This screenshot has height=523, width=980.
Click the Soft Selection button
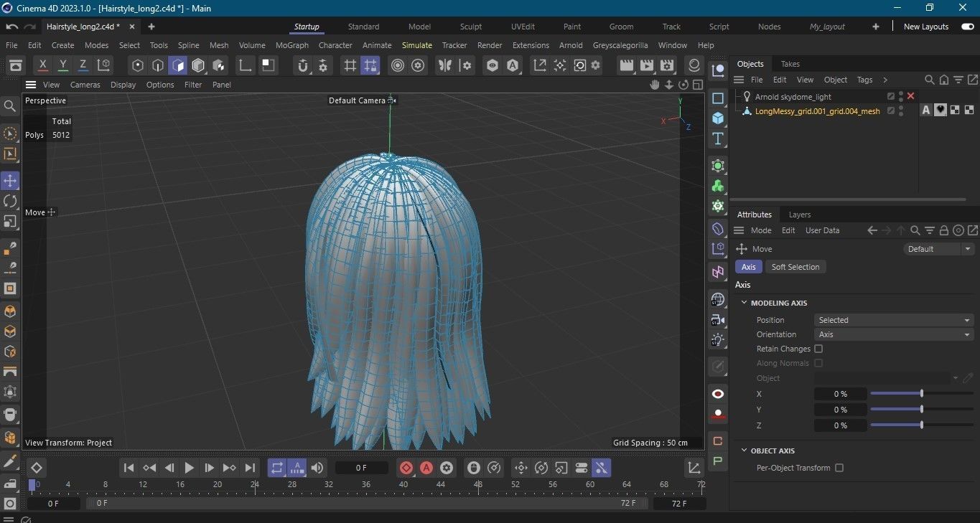point(795,267)
